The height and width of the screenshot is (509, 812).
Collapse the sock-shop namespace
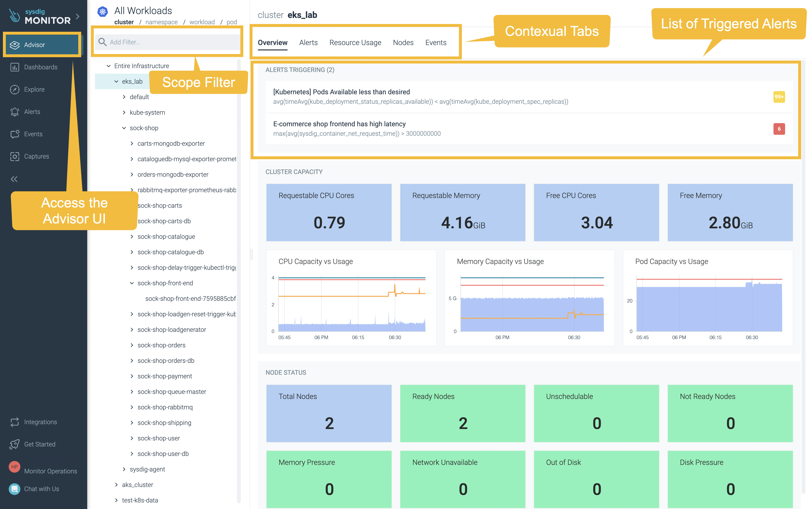124,128
